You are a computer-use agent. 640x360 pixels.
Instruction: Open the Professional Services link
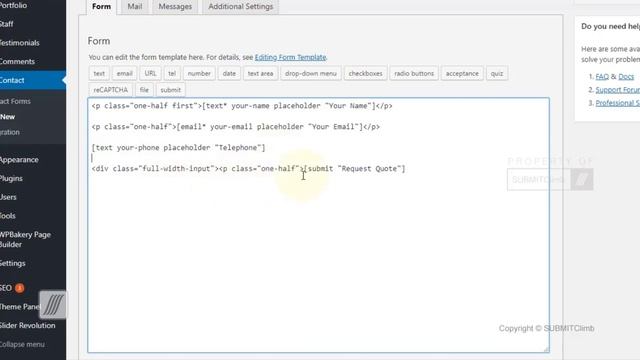617,103
